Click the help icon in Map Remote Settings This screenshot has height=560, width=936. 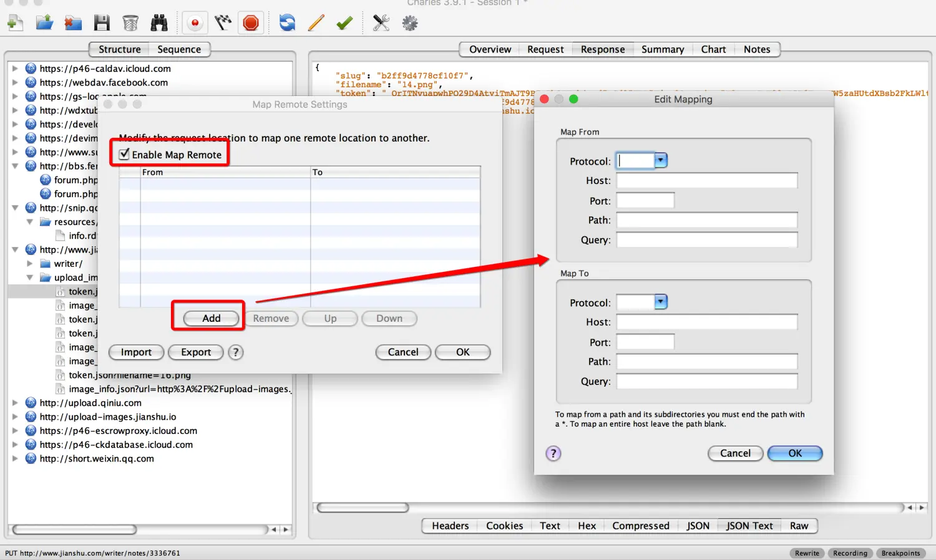point(235,352)
